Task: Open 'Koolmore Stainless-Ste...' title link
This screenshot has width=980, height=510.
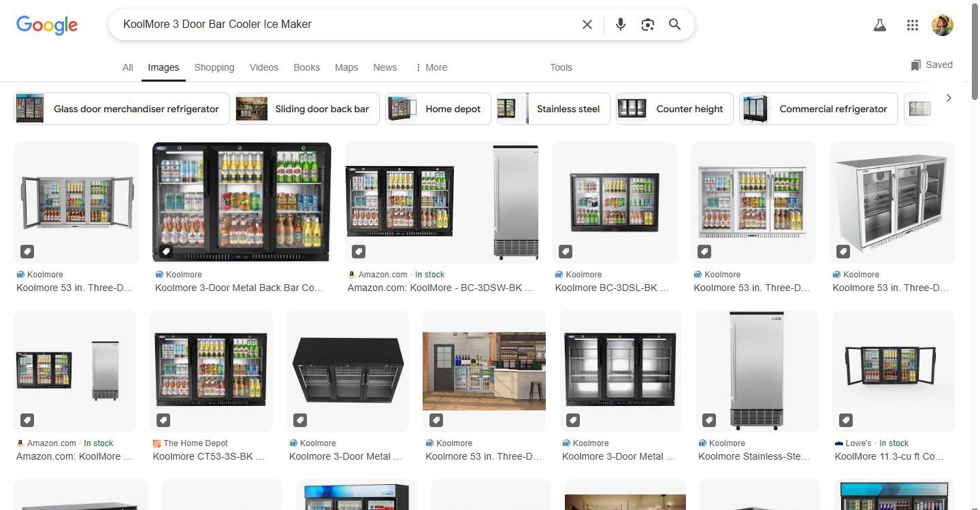Action: pos(754,456)
